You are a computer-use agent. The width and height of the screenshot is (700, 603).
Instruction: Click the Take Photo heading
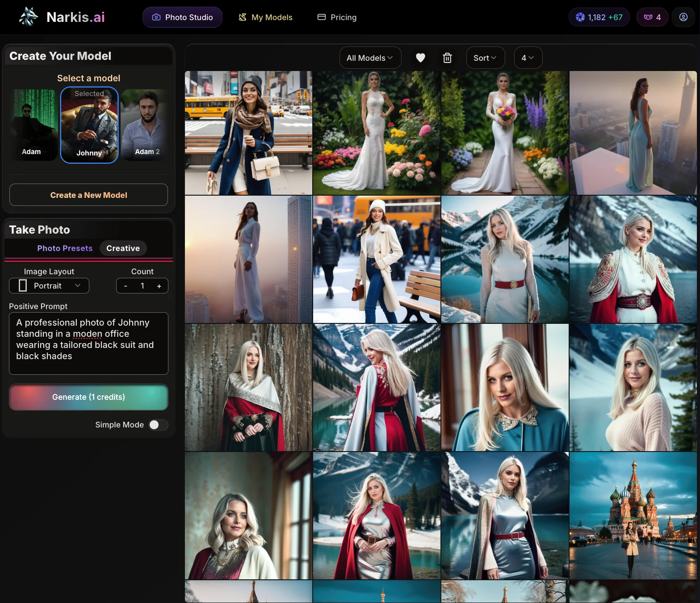(40, 230)
